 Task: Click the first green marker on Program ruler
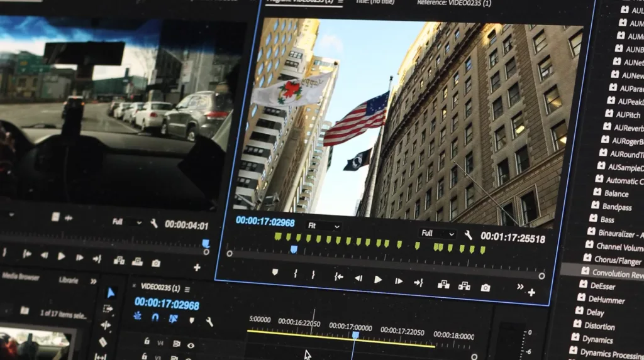point(278,236)
